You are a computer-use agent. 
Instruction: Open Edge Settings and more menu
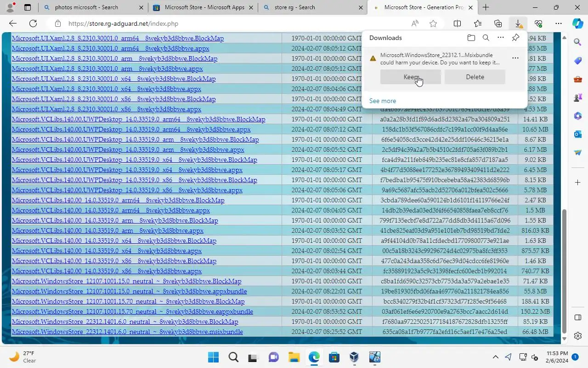[559, 23]
